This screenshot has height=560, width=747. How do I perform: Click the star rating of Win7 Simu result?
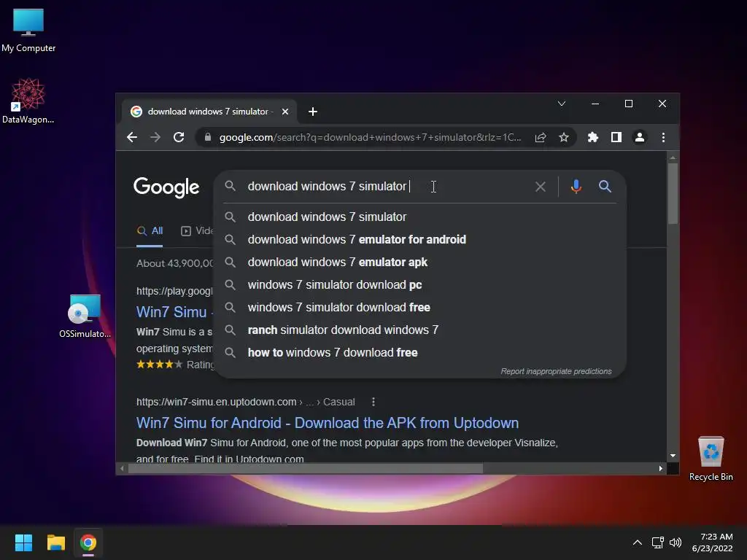(x=159, y=365)
